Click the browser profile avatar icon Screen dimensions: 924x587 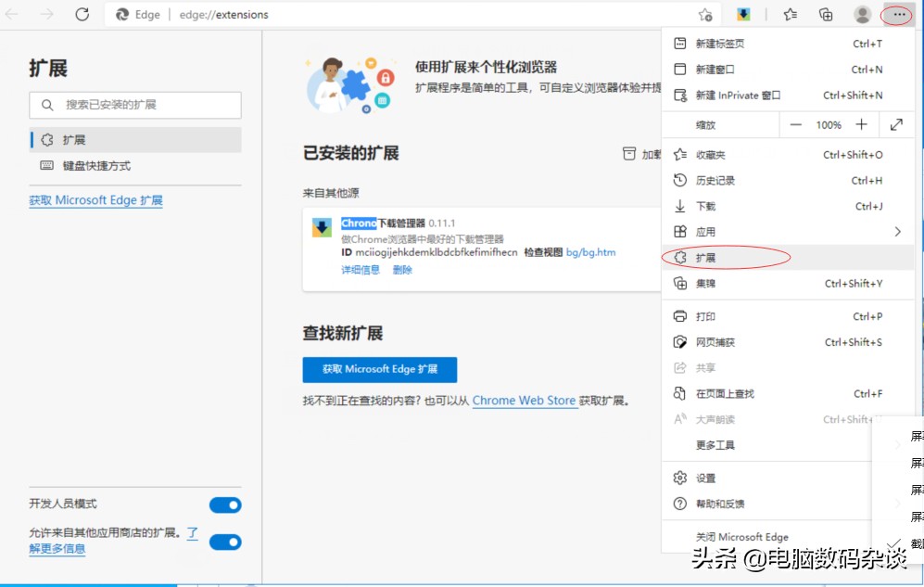(x=862, y=15)
